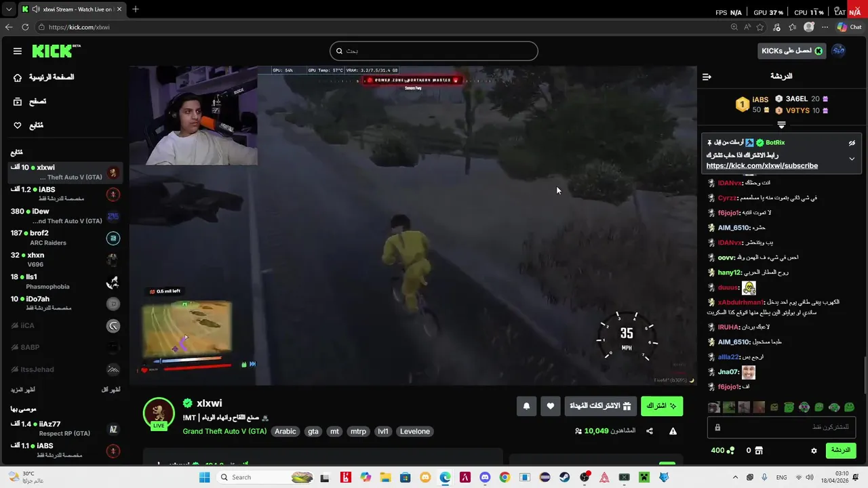Screen dimensions: 868x488
Task: Collapse followed list with أظهر أقل
Action: (x=111, y=390)
